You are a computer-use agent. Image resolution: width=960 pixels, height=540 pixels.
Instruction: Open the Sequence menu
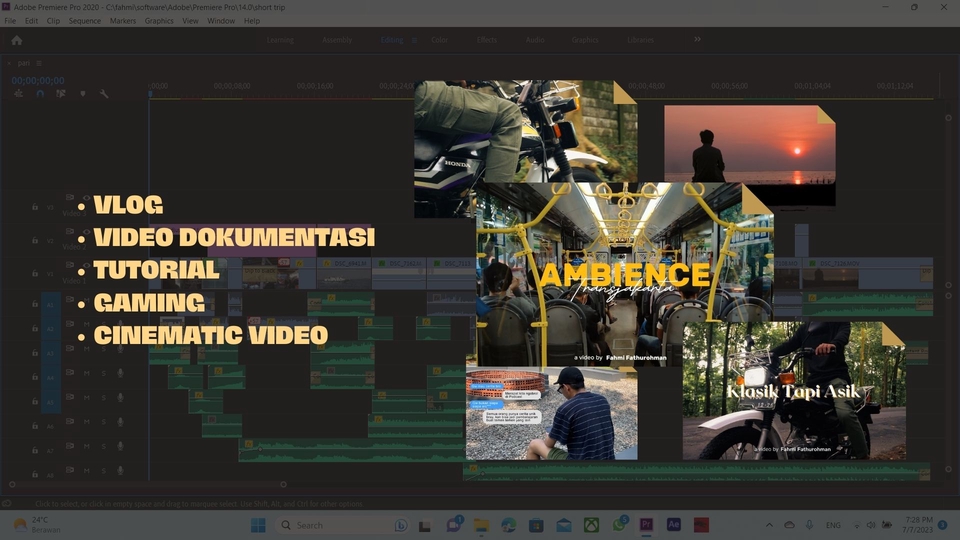[85, 20]
